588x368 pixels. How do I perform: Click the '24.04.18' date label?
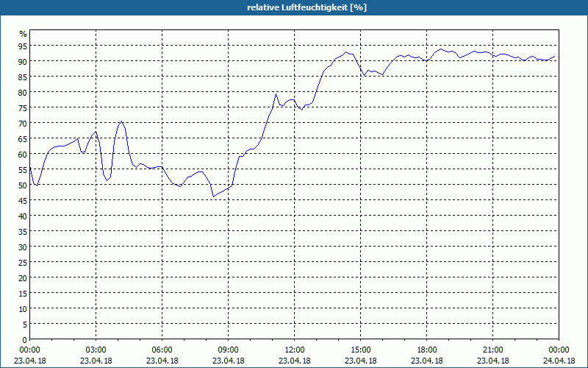(559, 361)
